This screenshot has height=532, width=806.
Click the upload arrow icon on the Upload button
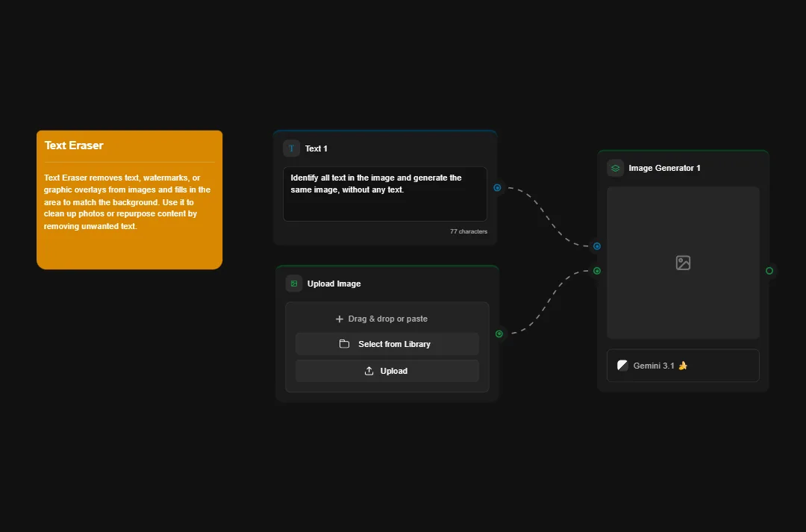[x=369, y=371]
